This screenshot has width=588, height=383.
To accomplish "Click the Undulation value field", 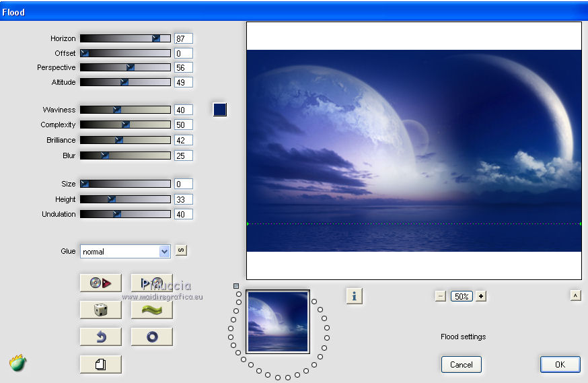I will [184, 214].
